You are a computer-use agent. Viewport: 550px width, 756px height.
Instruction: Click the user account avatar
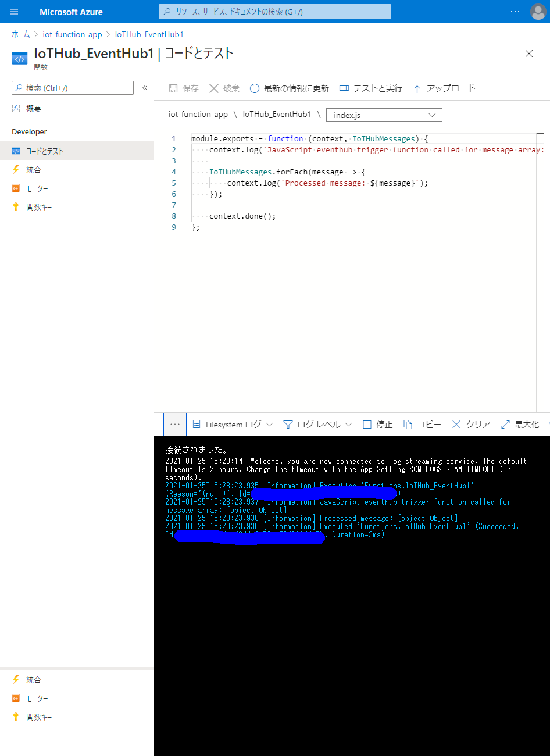point(538,12)
